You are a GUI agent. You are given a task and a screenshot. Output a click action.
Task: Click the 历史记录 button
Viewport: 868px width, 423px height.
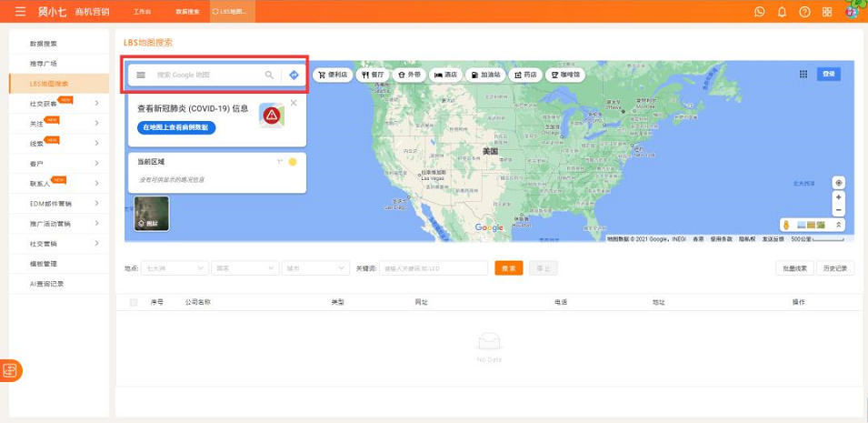tap(835, 268)
